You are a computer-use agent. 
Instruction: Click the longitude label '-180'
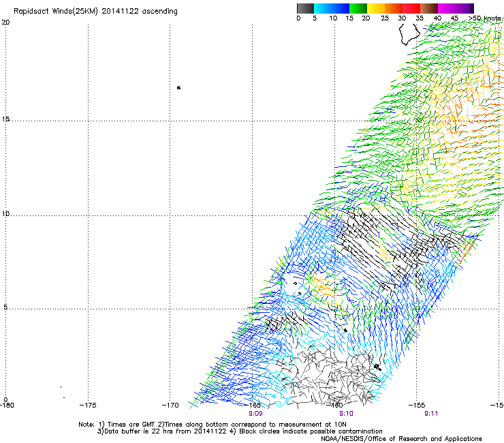click(x=7, y=405)
